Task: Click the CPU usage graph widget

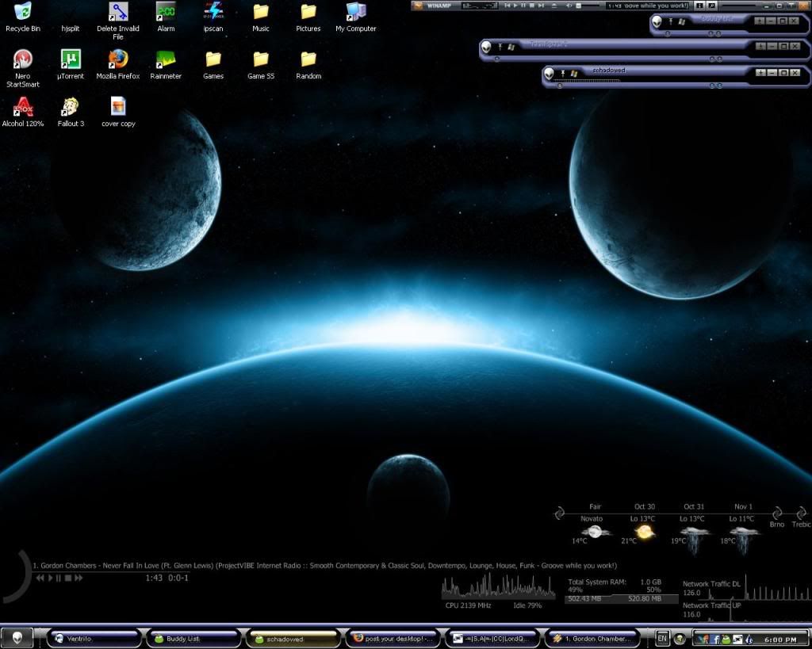Action: (498, 586)
